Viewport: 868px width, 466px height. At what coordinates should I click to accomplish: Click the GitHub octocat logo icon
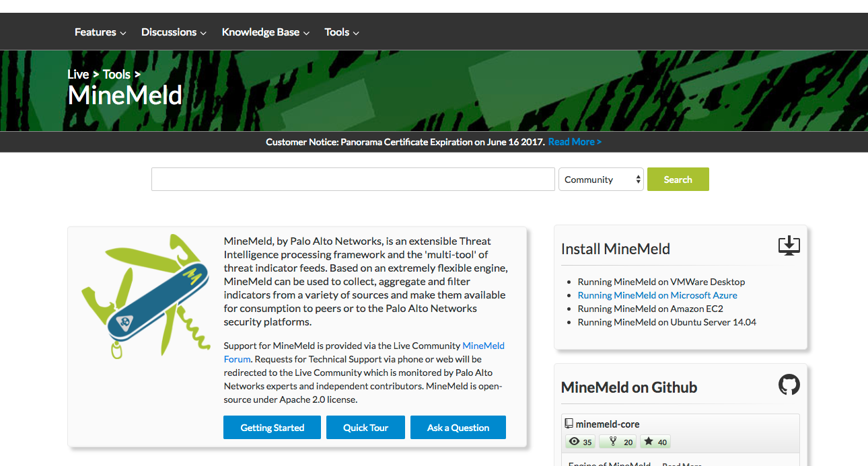[x=789, y=385]
